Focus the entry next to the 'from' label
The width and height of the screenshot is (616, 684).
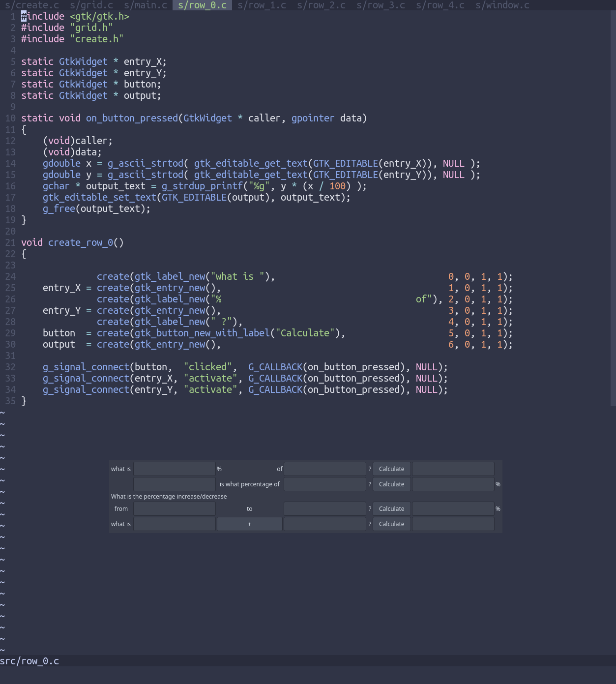coord(175,509)
